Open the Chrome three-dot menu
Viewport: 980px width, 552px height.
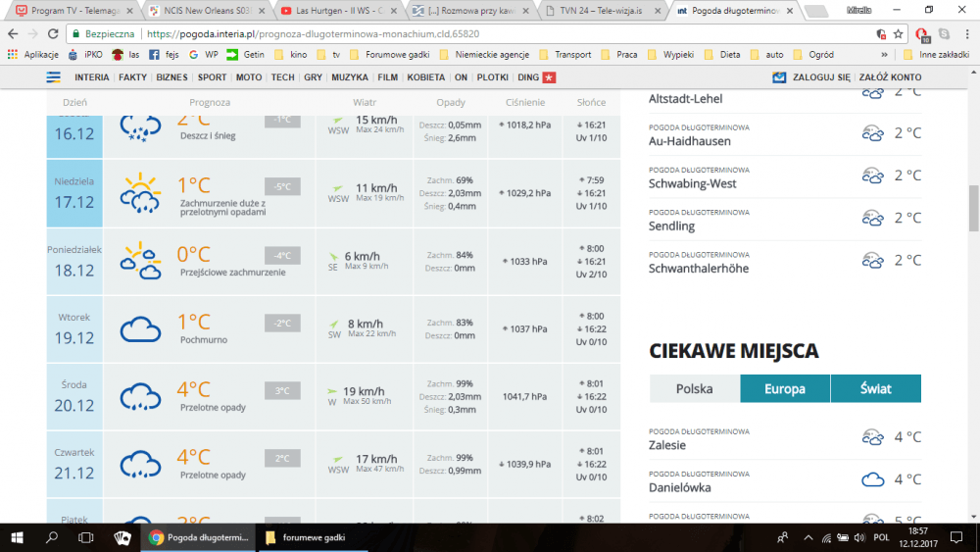(x=965, y=32)
